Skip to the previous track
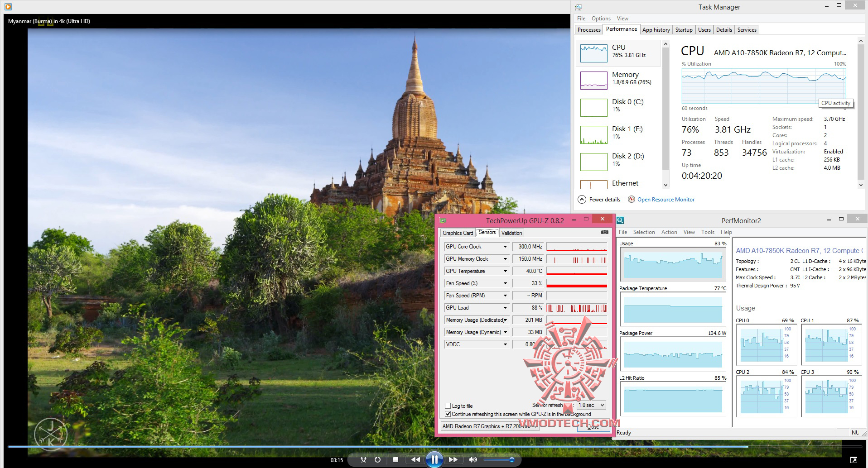The image size is (868, 468). [415, 460]
